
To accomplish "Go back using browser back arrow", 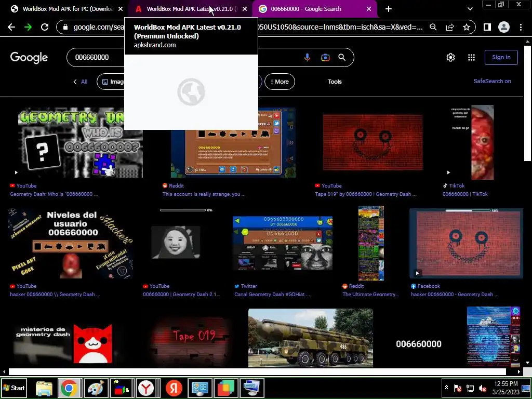I will coord(11,27).
